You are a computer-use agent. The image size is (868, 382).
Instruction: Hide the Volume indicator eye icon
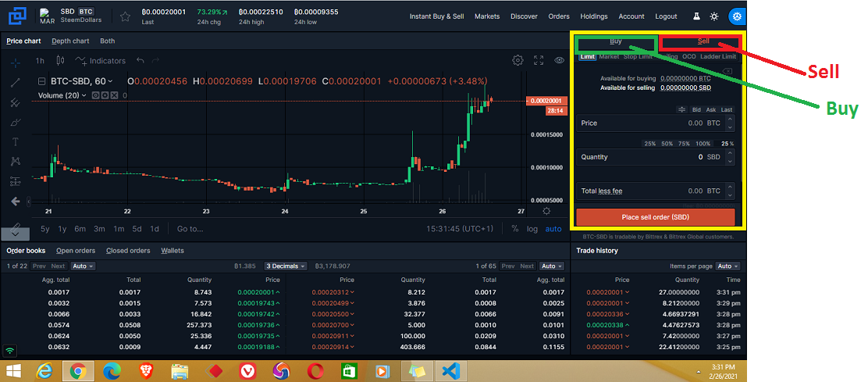pyautogui.click(x=96, y=95)
